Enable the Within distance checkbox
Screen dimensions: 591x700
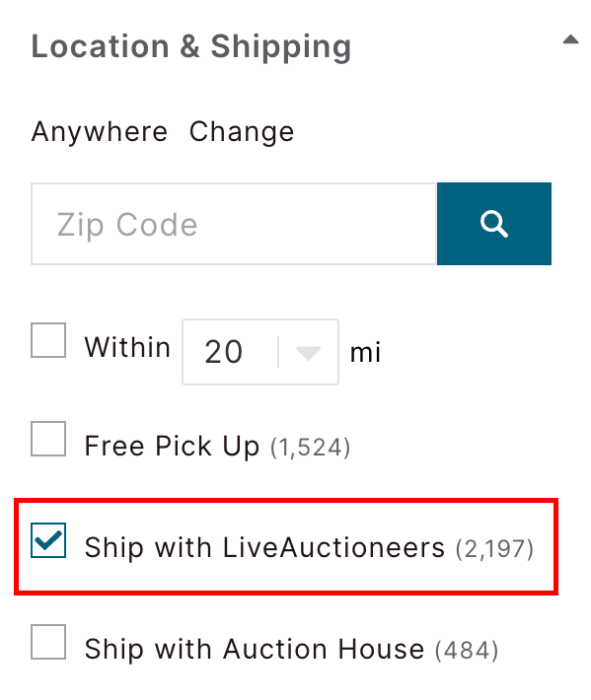tap(48, 340)
